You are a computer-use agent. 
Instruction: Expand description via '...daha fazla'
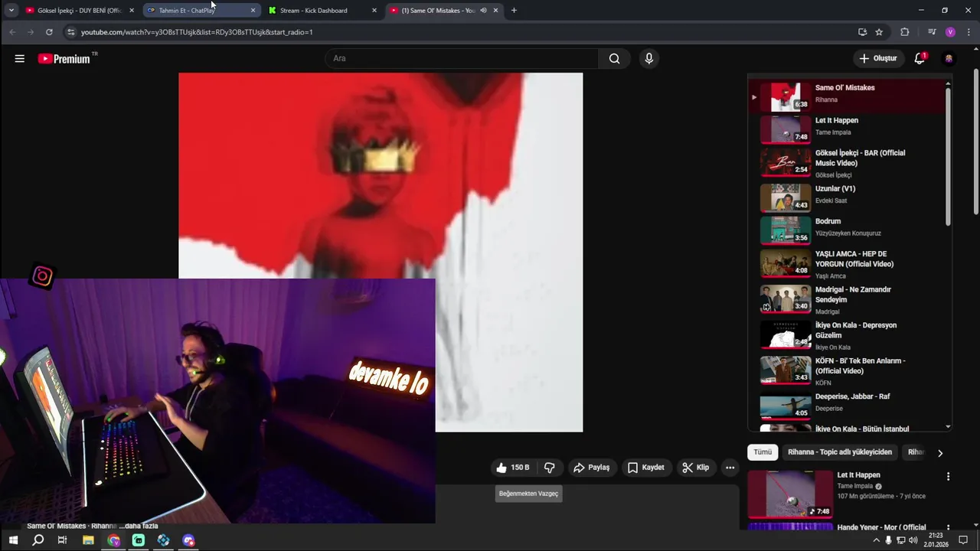click(x=139, y=527)
